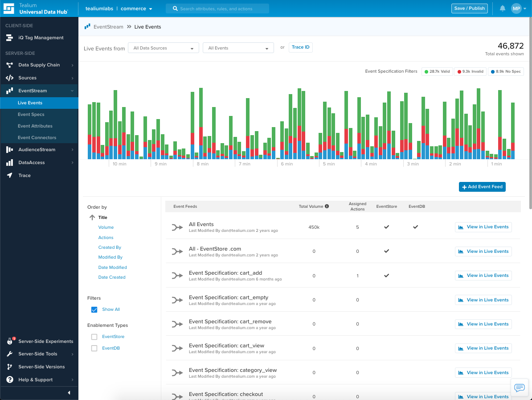Click the Add Event Feed button
The image size is (532, 400).
click(x=482, y=187)
